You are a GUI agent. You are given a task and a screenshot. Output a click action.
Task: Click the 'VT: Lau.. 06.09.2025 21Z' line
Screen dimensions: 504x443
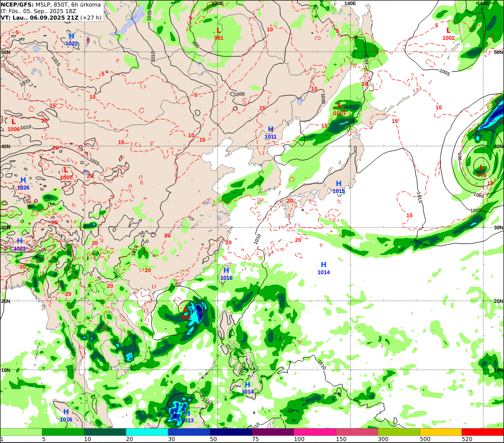[x=51, y=18]
